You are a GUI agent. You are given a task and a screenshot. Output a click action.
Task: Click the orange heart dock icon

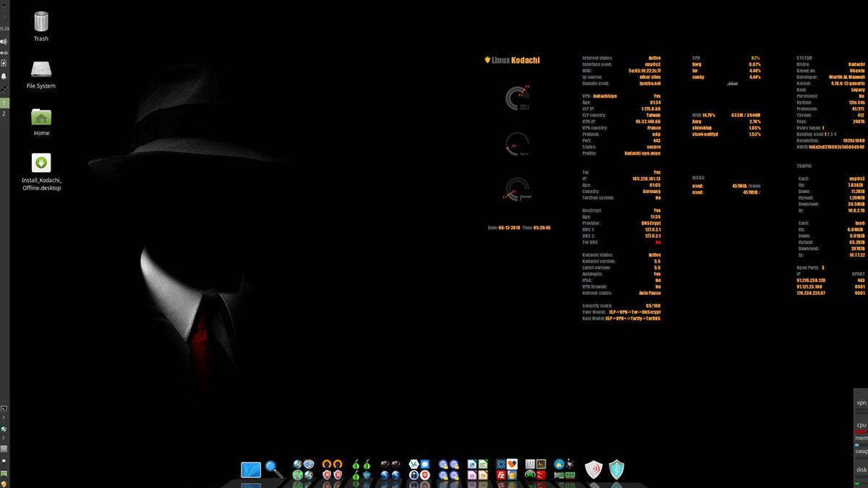(511, 463)
